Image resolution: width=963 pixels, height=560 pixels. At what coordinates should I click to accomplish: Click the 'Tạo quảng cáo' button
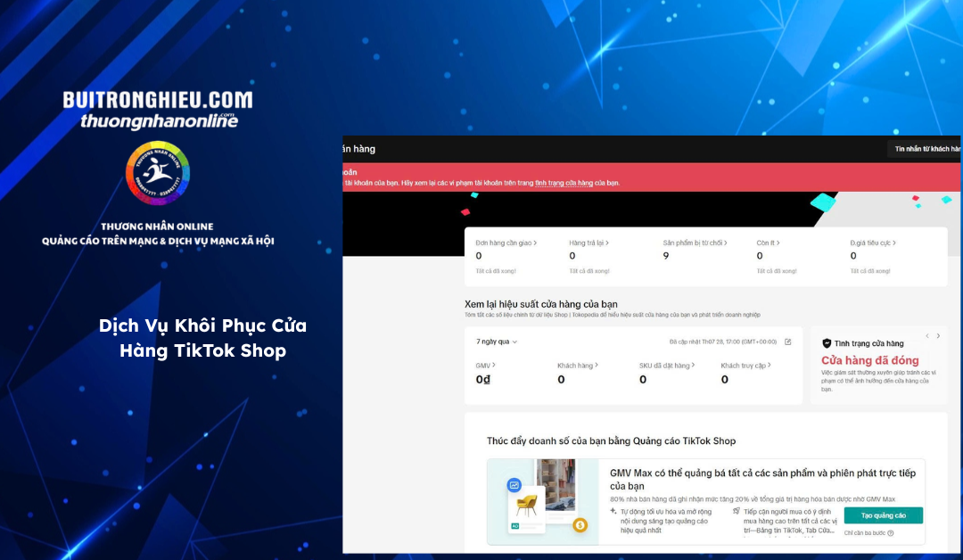pos(883,515)
